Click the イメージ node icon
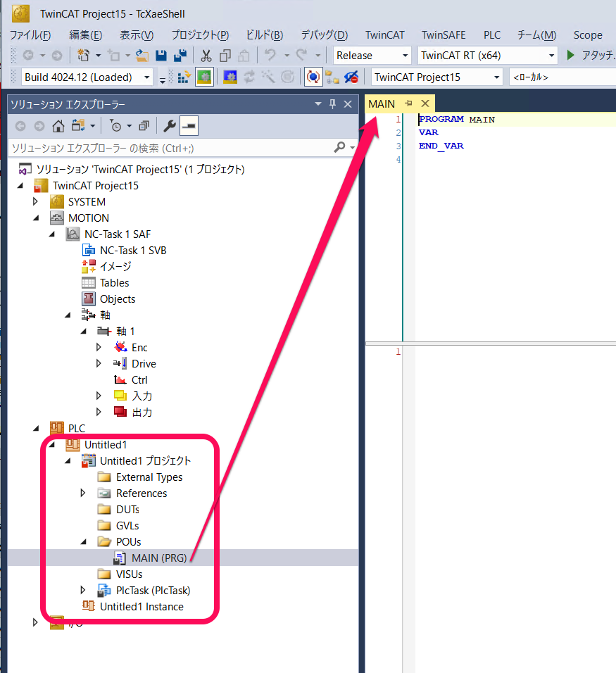Image resolution: width=616 pixels, height=673 pixels. [89, 267]
